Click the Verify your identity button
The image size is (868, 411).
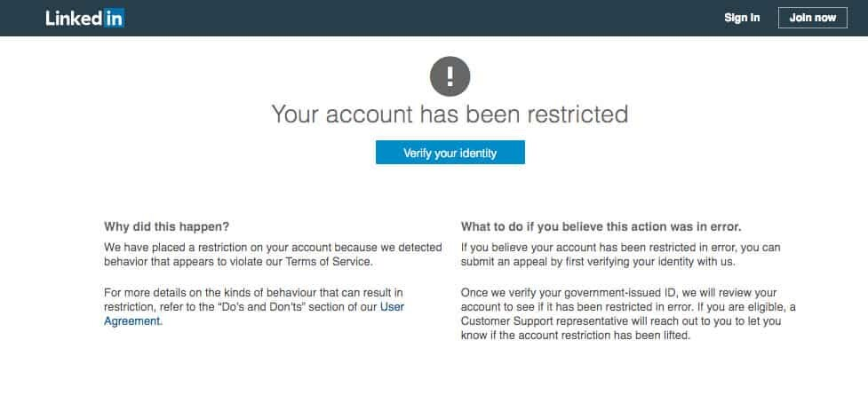coord(450,153)
